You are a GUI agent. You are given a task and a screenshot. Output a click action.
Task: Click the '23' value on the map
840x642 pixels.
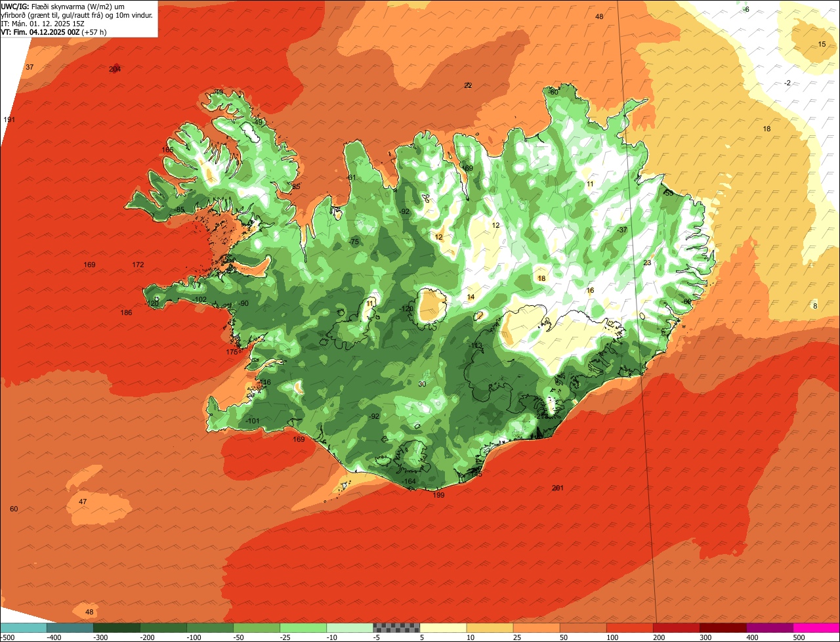(647, 263)
